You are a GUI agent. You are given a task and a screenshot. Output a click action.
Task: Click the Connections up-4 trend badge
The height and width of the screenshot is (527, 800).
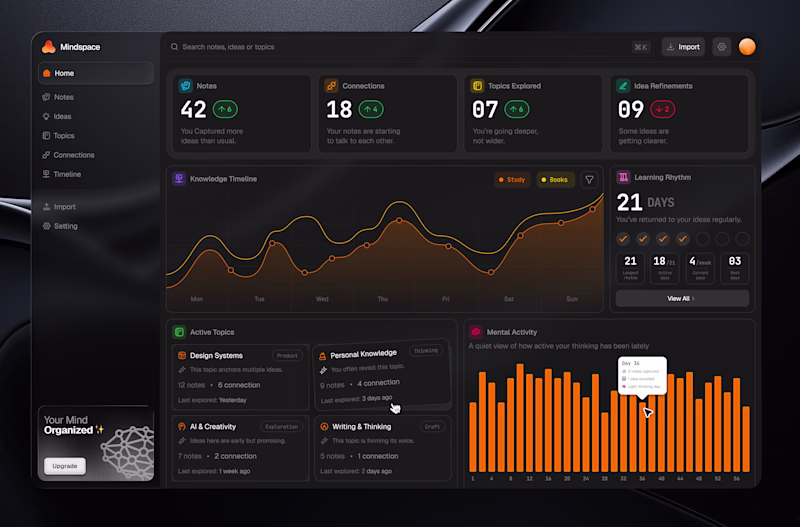click(371, 109)
